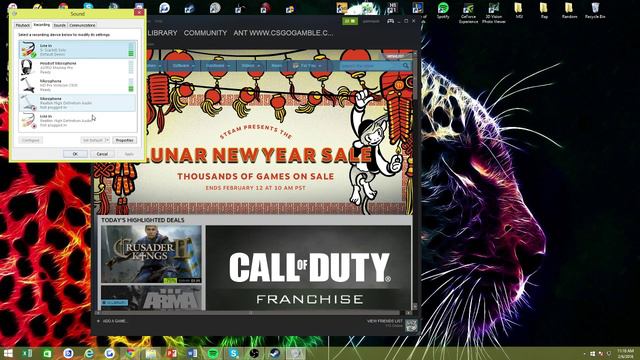
Task: Click the Windows Start button
Action: 8,353
